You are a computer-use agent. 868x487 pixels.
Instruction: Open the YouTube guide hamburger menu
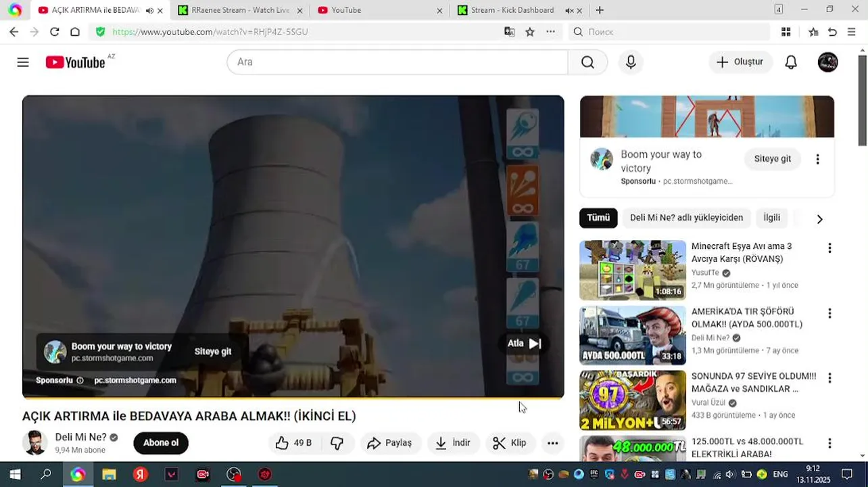[x=23, y=62]
